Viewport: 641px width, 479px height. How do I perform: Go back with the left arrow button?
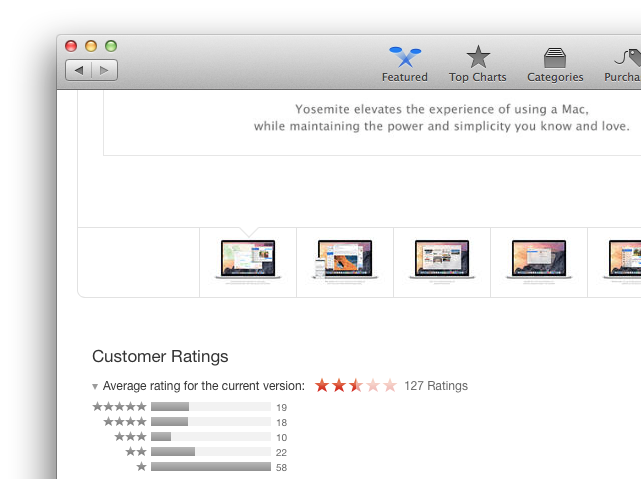point(78,70)
